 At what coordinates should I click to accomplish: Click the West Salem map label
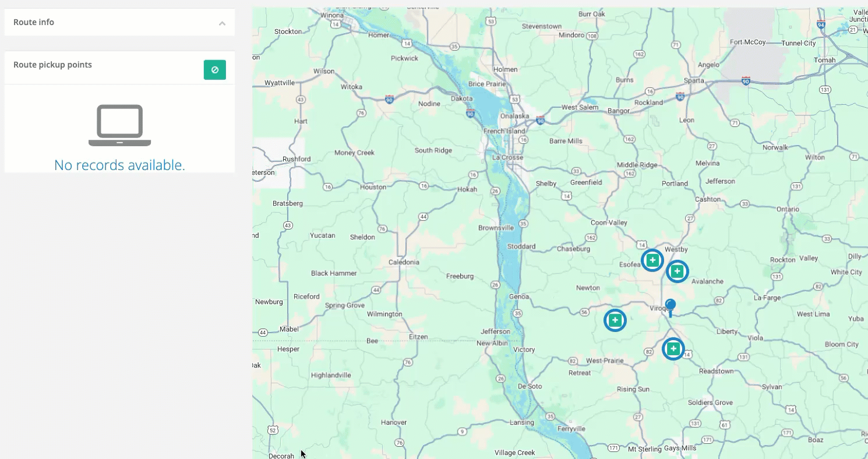tap(580, 107)
